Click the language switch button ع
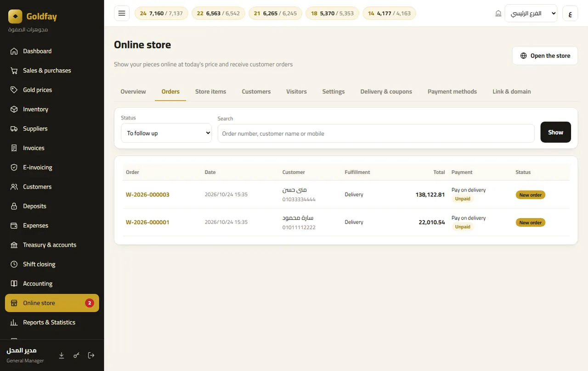This screenshot has height=371, width=588. [570, 13]
